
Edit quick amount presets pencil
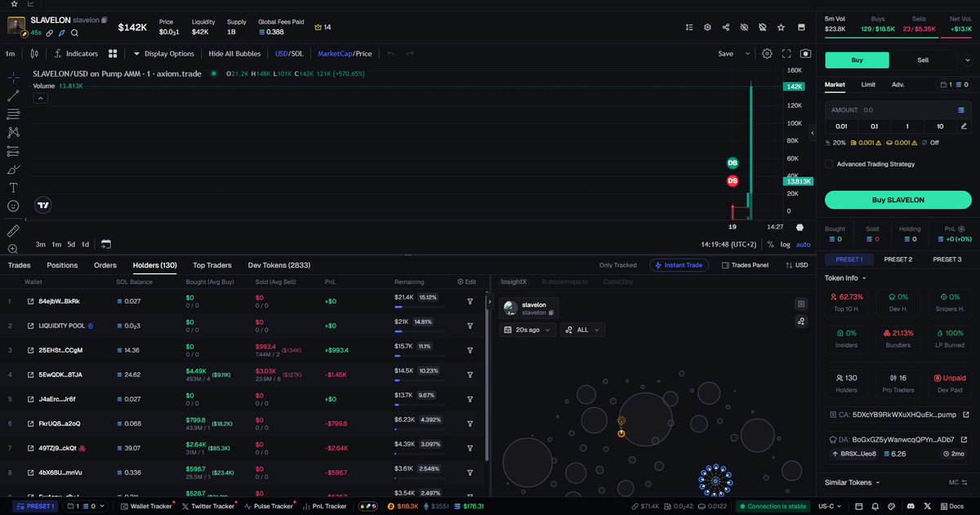coord(964,127)
